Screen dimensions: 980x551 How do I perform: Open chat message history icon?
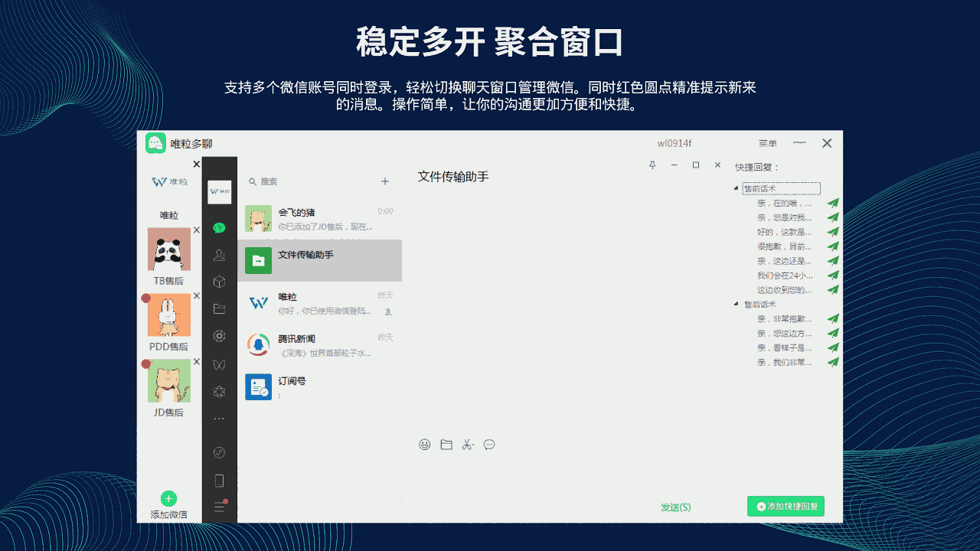pos(489,444)
